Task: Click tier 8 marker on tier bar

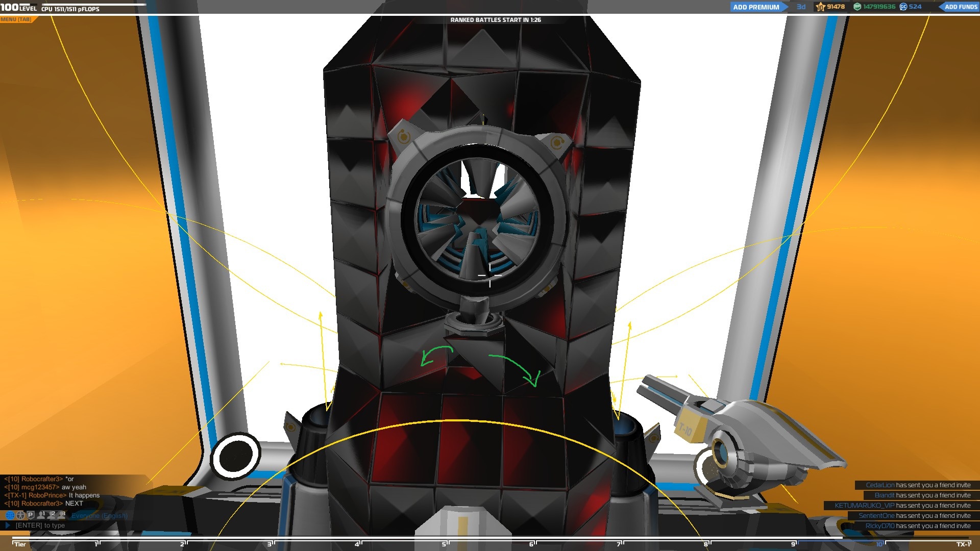Action: pyautogui.click(x=707, y=544)
